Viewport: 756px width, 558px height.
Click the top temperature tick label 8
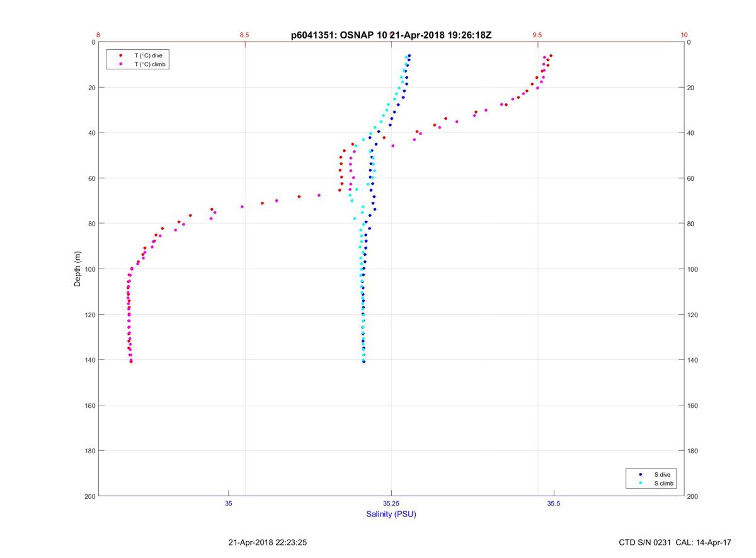[98, 35]
